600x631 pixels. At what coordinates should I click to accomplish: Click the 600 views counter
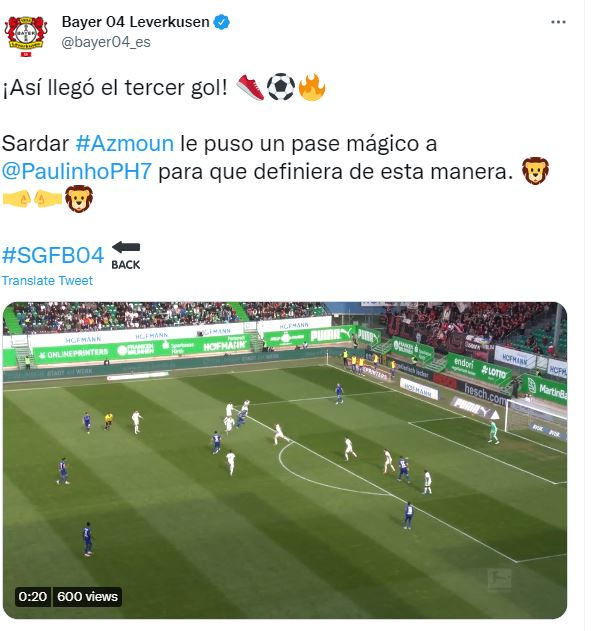[x=87, y=596]
